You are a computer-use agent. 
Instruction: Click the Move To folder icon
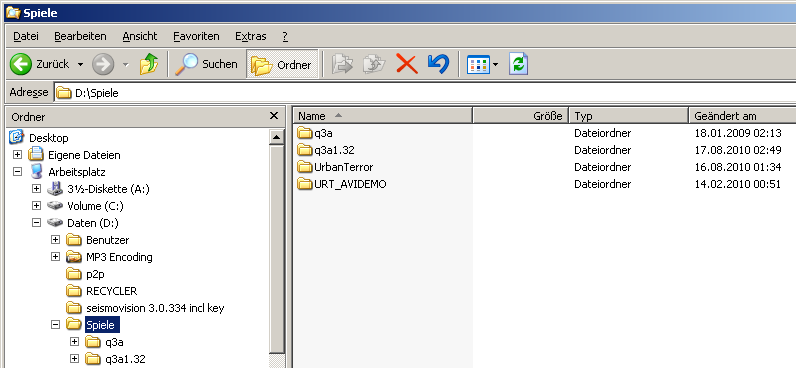pos(343,64)
